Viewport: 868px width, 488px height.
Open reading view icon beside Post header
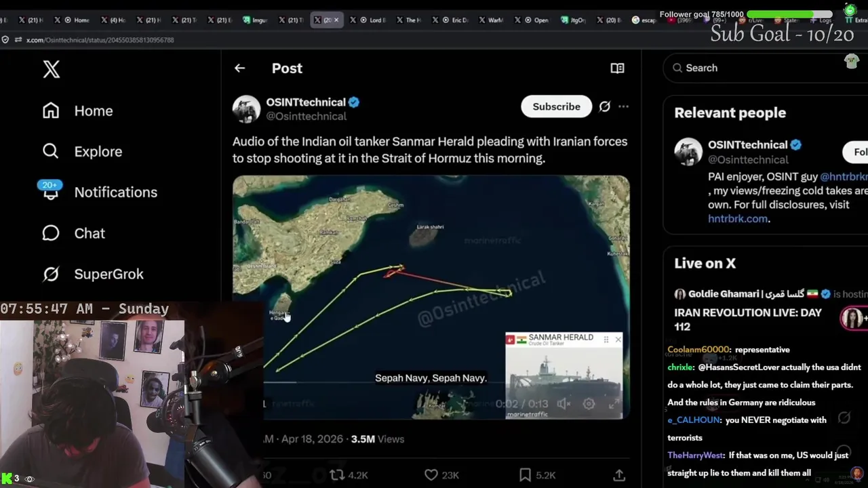[617, 68]
